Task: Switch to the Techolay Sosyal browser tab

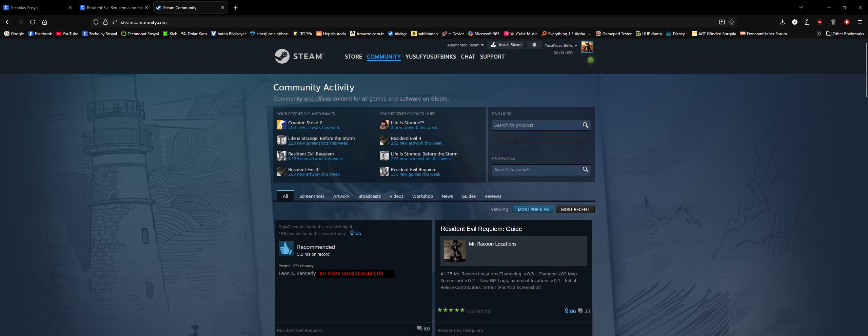Action: click(x=38, y=7)
